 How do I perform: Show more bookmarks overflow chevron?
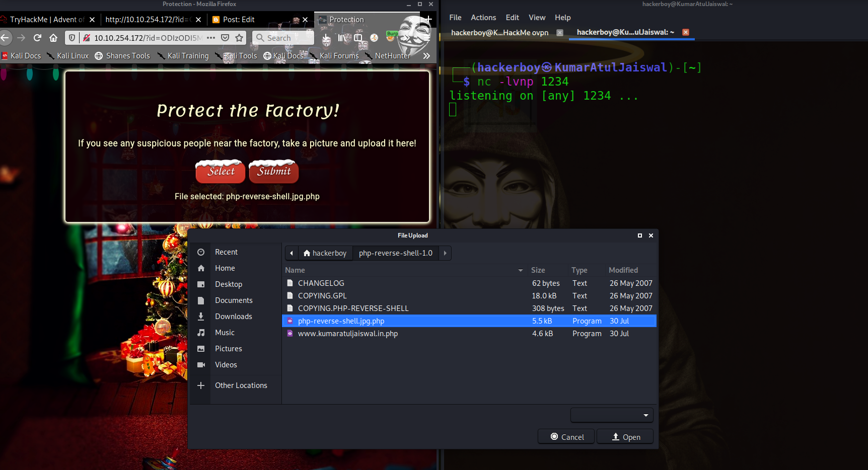click(426, 56)
